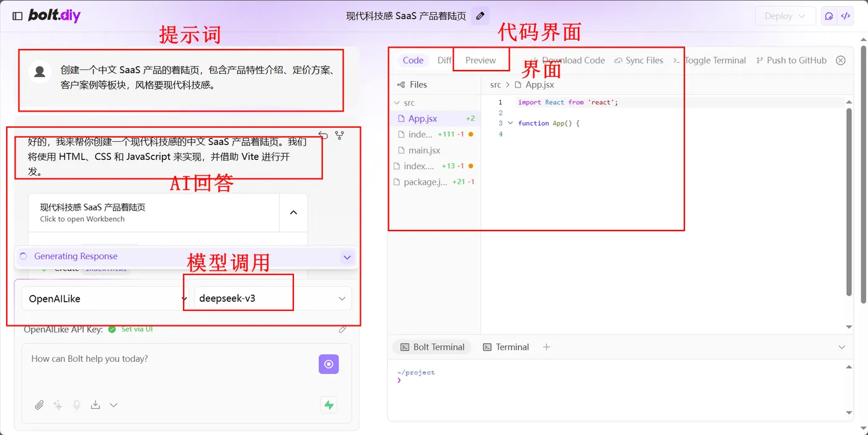The width and height of the screenshot is (868, 435).
Task: Open App.jsx in file tree
Action: (434, 118)
